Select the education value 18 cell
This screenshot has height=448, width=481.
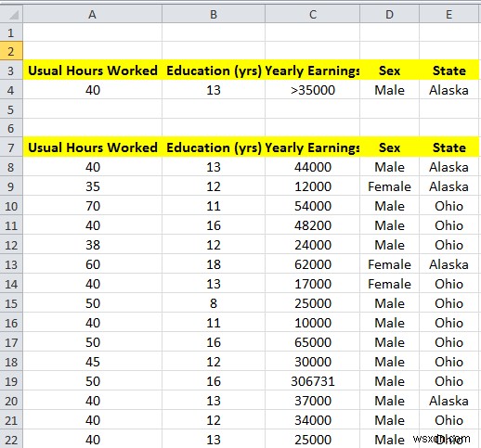click(x=214, y=264)
